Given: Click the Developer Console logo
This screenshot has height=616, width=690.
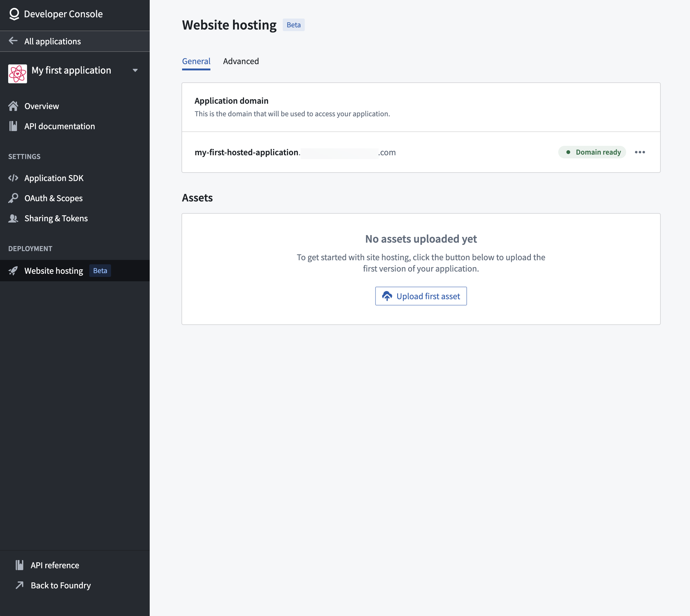Looking at the screenshot, I should click(x=14, y=14).
